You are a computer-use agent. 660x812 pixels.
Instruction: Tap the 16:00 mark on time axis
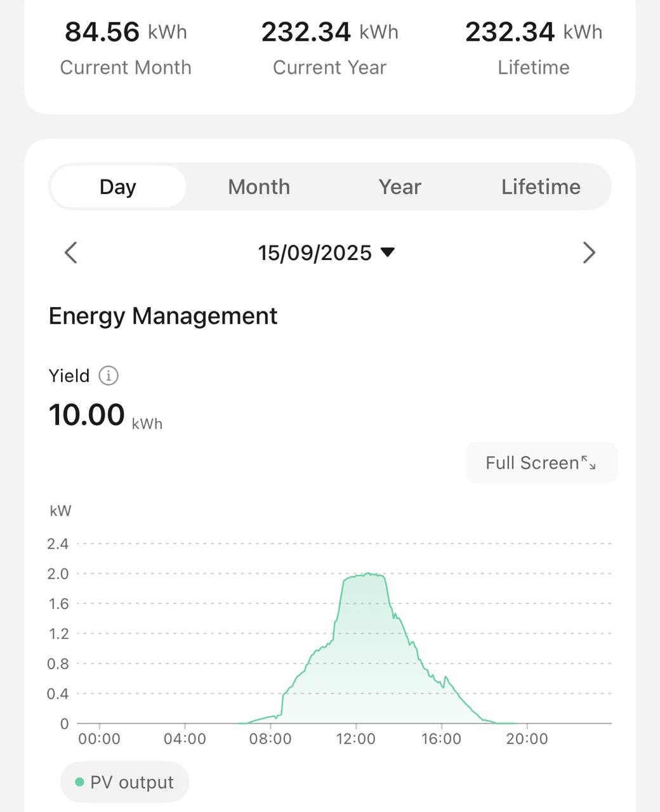[x=441, y=738]
